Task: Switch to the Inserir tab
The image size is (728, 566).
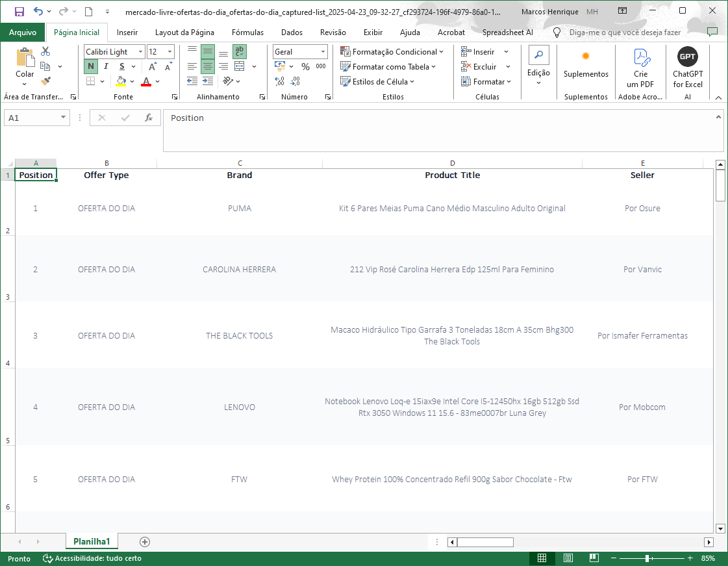Action: [127, 32]
